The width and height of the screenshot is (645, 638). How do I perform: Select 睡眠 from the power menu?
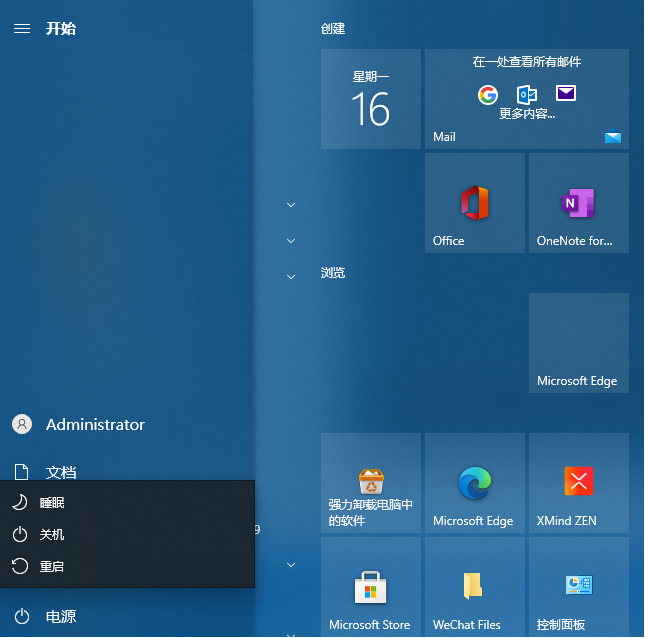tap(127, 502)
